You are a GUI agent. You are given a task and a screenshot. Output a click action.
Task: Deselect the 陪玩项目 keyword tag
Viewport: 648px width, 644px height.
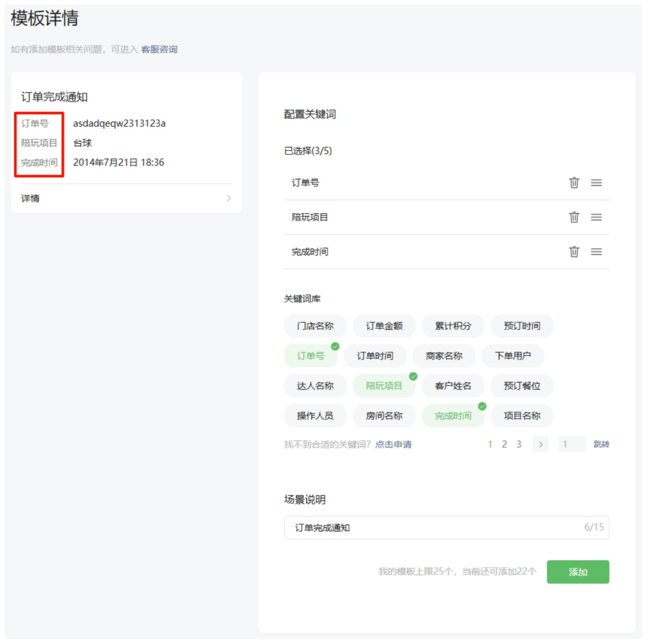point(384,386)
